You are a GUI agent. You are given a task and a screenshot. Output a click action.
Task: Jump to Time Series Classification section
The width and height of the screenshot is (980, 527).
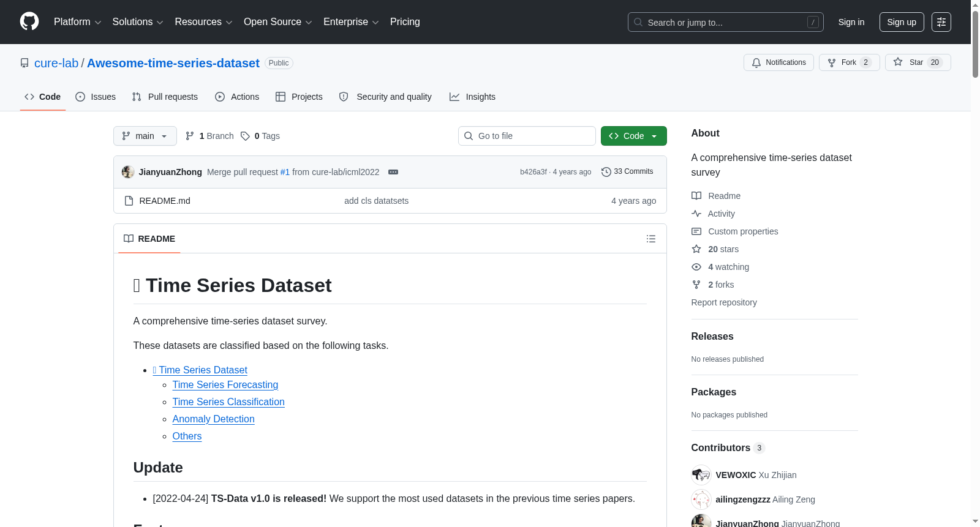228,402
